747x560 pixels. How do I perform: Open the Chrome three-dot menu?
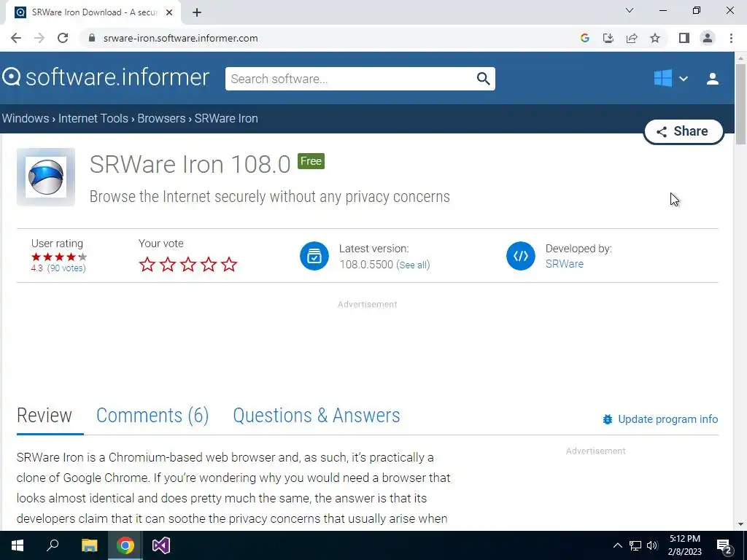[x=731, y=38]
